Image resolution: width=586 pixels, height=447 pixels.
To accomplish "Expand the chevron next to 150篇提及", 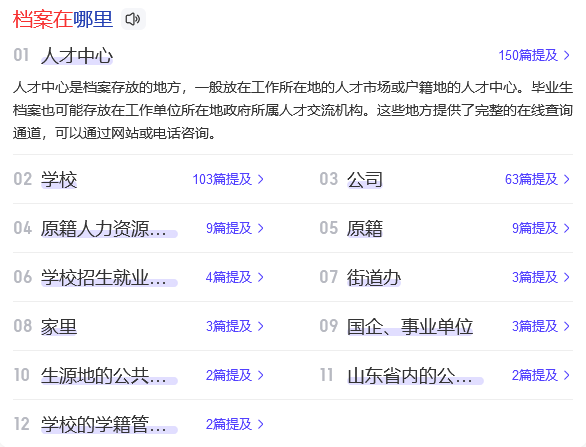I will pos(567,55).
